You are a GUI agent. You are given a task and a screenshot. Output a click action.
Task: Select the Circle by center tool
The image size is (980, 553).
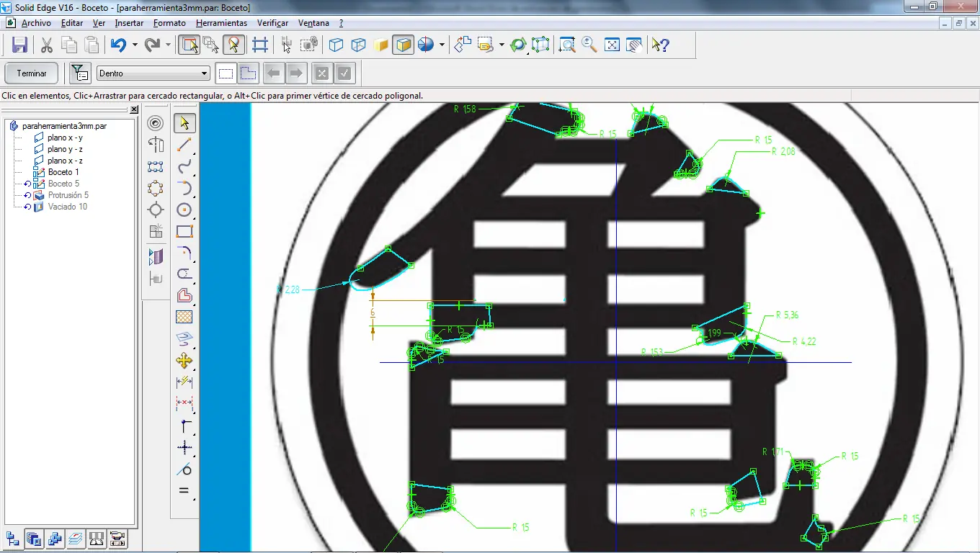click(184, 210)
